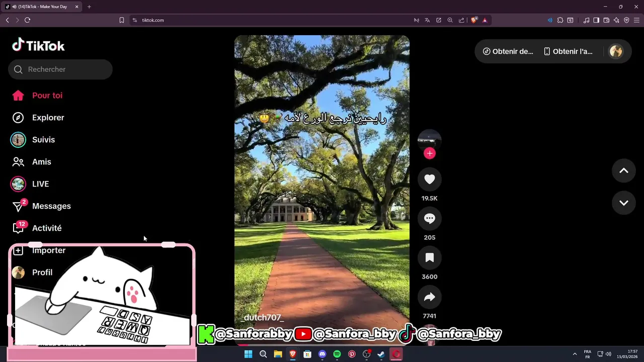Click the share page icon in address bar
Screen dimensions: 644x362
click(x=461, y=20)
